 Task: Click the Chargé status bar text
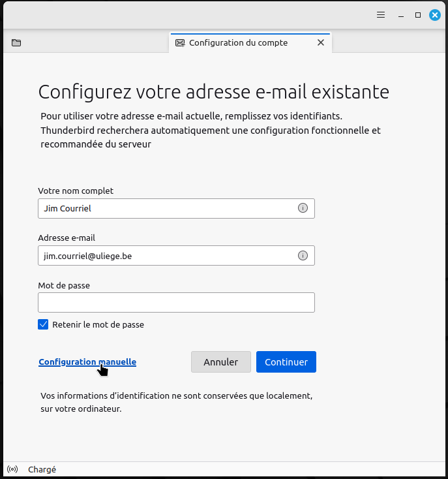[x=42, y=469]
